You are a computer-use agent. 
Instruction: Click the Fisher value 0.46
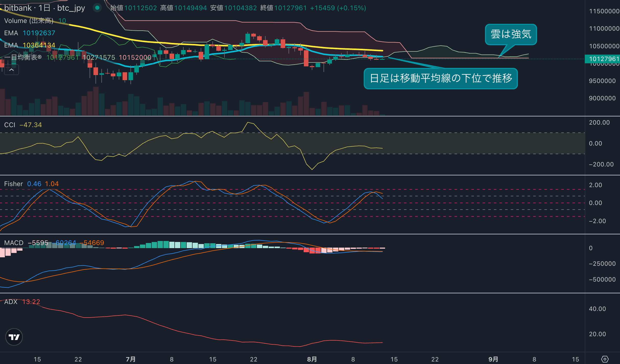(x=34, y=184)
